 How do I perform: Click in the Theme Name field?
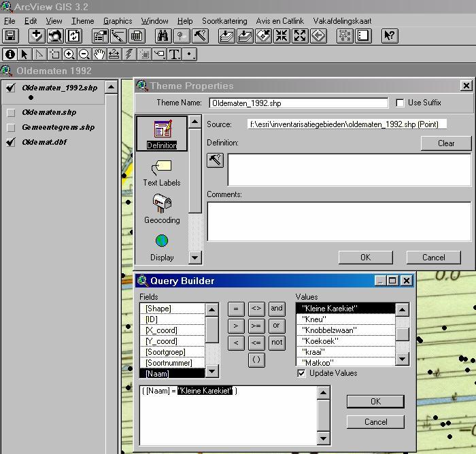tap(298, 103)
